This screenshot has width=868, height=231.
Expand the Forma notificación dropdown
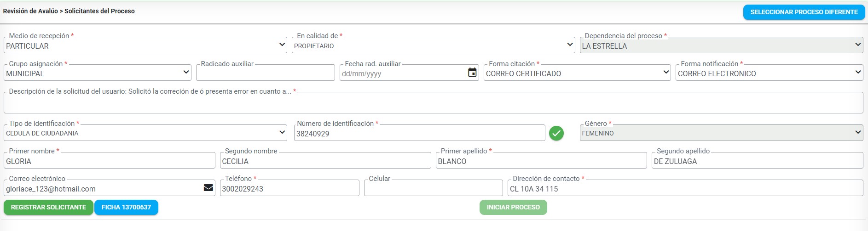pos(769,73)
